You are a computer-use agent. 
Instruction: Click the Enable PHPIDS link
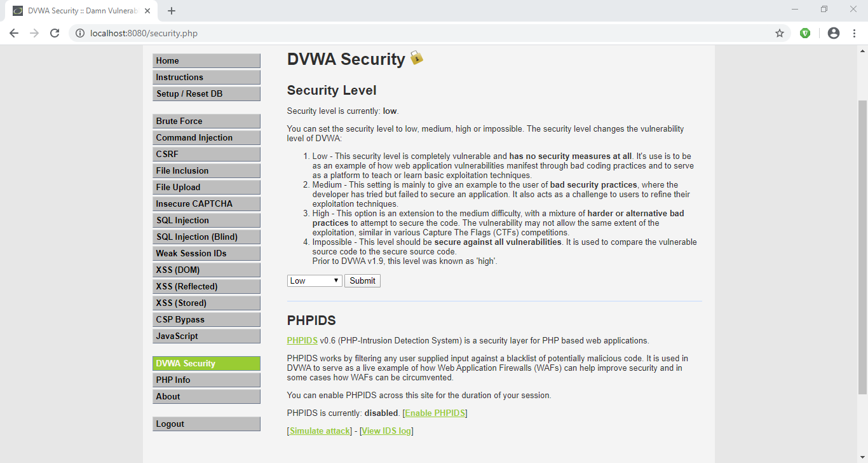[435, 413]
